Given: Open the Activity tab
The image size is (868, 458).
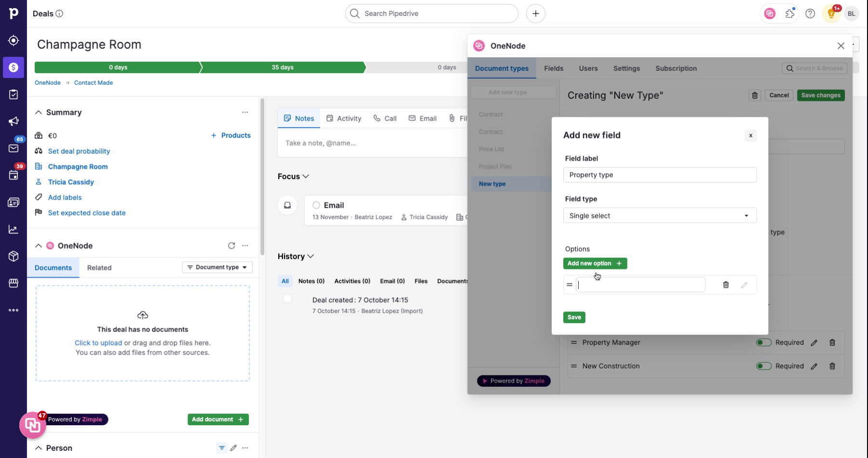Looking at the screenshot, I should coord(344,118).
